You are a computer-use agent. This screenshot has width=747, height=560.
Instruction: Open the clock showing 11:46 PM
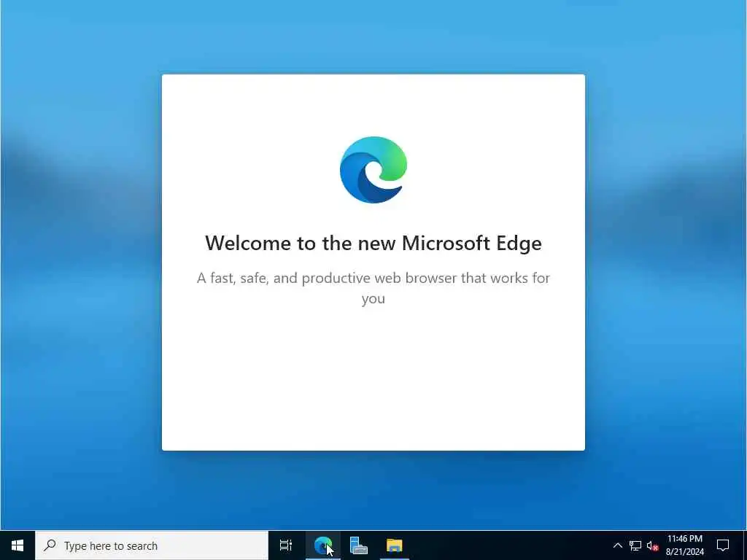pos(684,545)
